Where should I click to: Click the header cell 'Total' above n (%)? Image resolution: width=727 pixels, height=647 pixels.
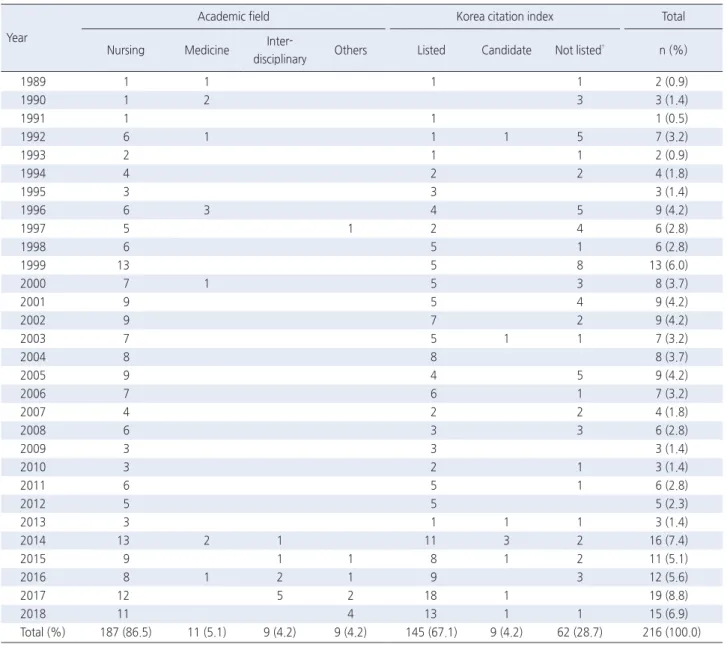(673, 17)
